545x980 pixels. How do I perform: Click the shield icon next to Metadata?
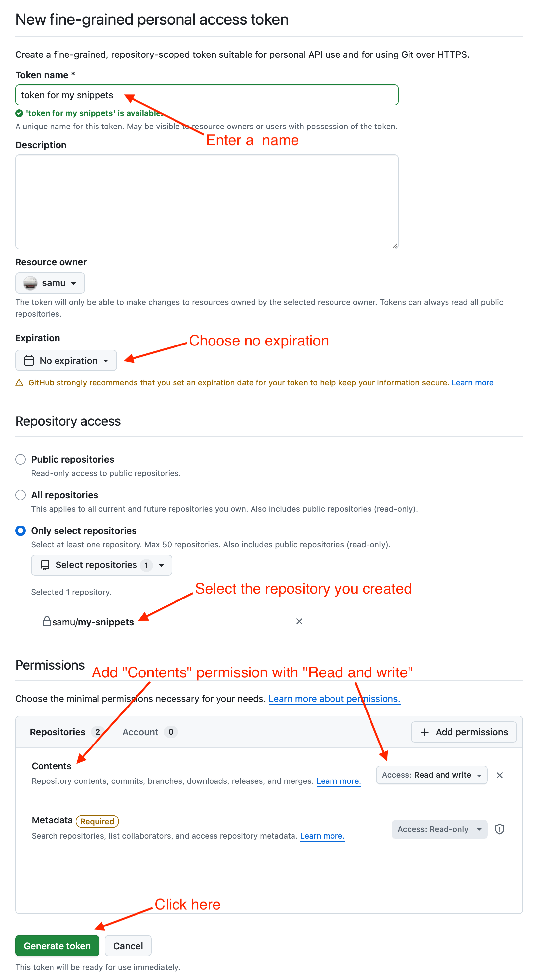coord(499,829)
